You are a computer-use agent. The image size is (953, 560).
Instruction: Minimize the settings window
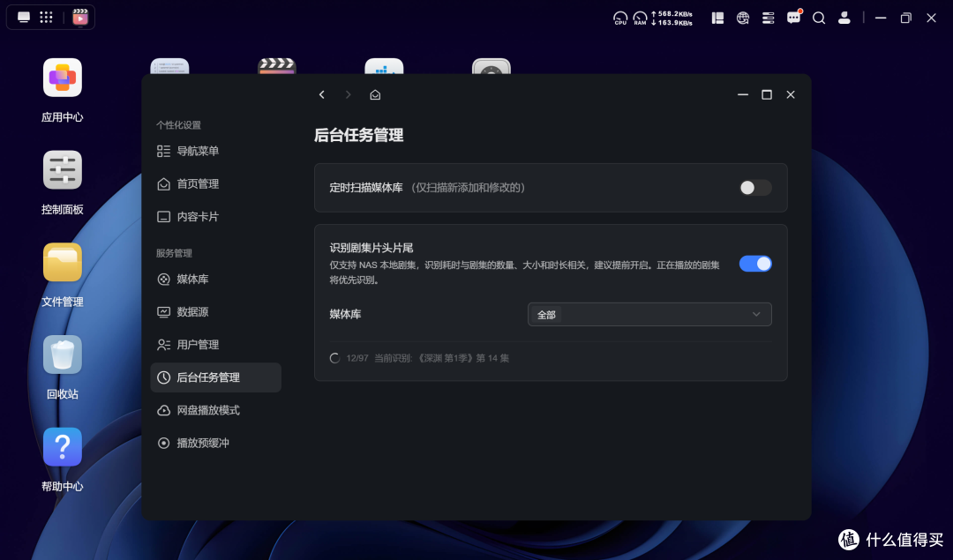(x=743, y=94)
